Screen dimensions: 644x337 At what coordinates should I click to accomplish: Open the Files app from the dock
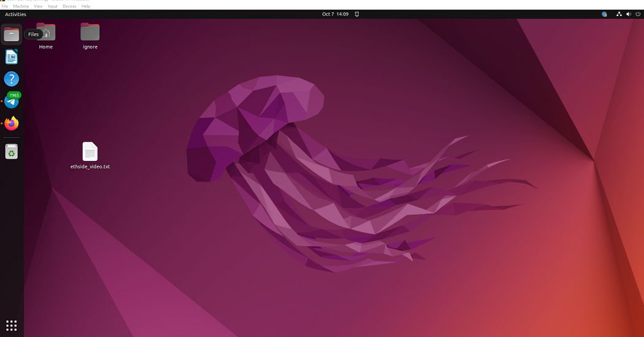click(12, 34)
